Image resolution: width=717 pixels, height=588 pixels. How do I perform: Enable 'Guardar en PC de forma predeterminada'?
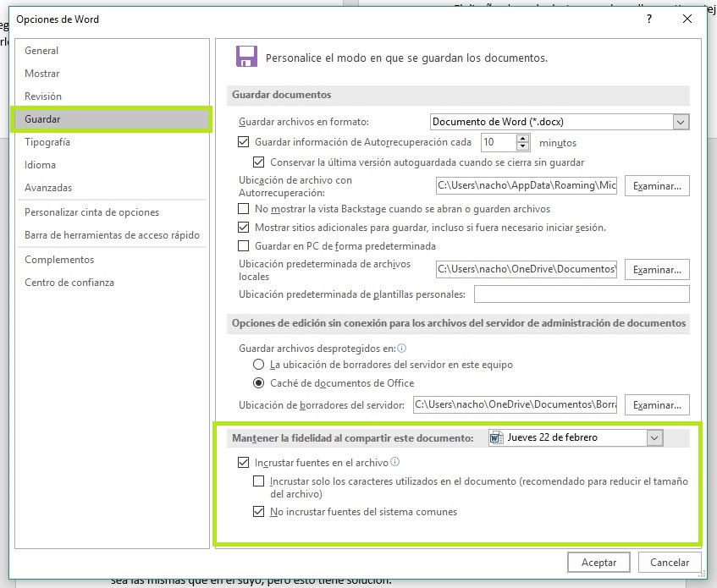243,246
